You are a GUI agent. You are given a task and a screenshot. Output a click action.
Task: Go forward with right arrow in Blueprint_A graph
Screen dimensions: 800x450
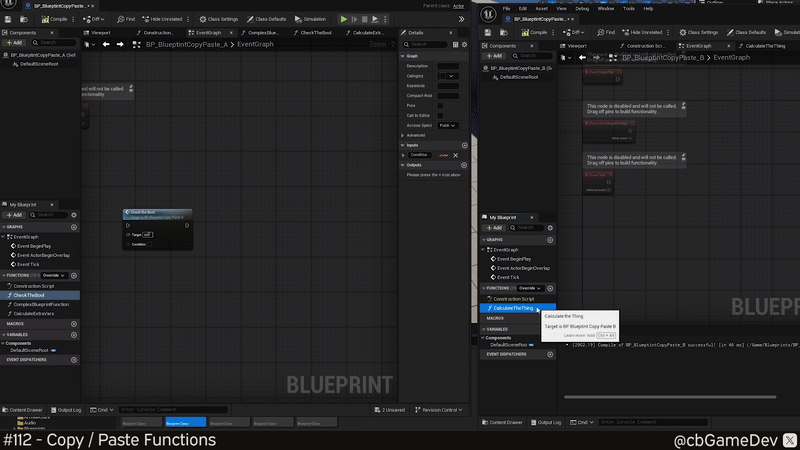point(120,44)
